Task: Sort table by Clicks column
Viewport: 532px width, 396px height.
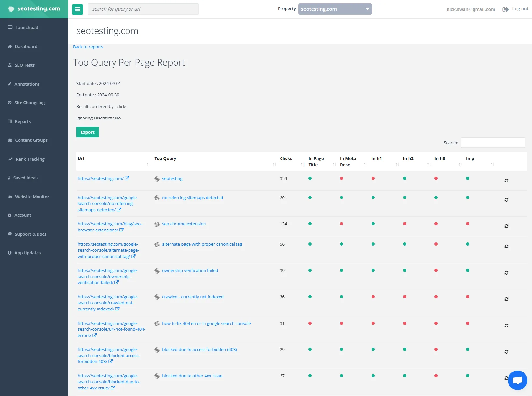Action: tap(292, 161)
